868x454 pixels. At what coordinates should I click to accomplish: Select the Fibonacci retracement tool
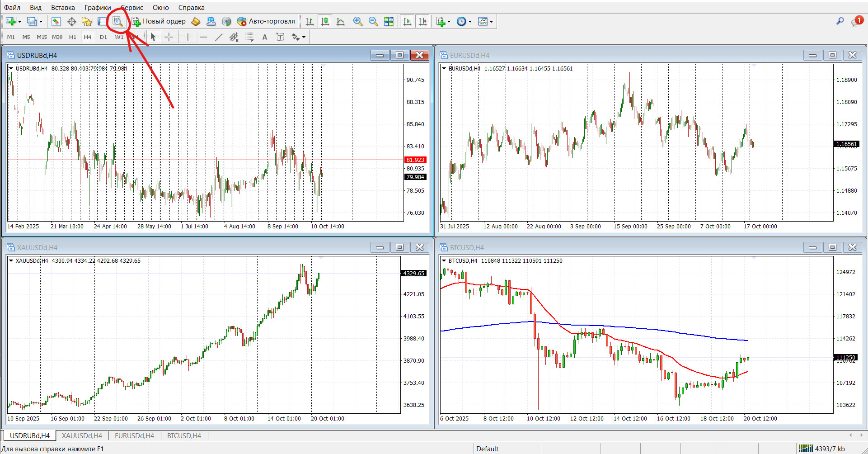pos(249,37)
